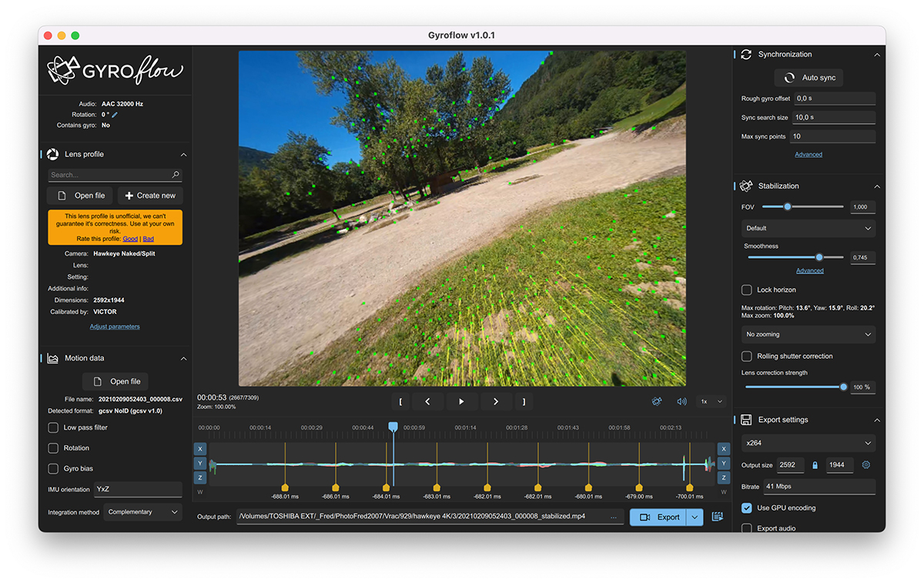Click the FOV slider handle
Screen dimensions: 924x583
(787, 206)
